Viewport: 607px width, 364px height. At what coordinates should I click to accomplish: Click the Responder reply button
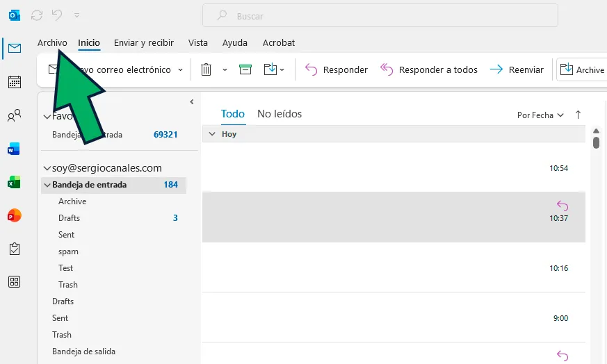click(x=336, y=69)
